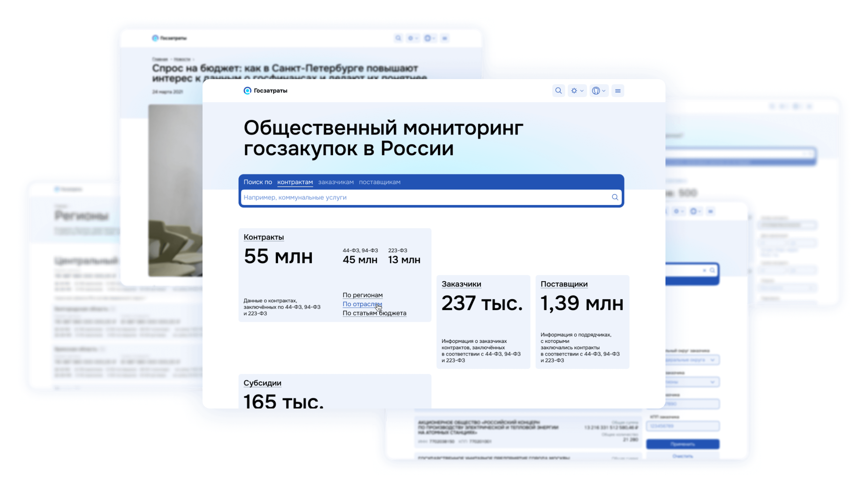This screenshot has width=868, height=488.
Task: Open the Контракты section link
Action: point(264,237)
